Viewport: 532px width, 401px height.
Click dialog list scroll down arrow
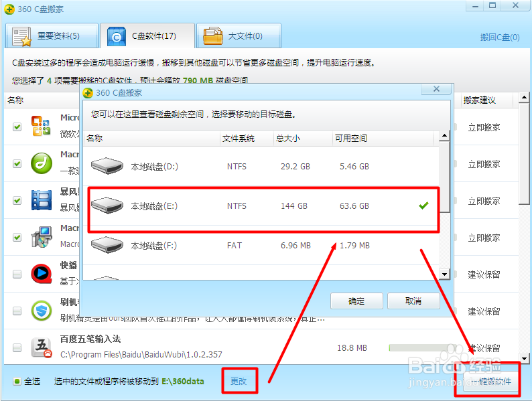coord(444,274)
